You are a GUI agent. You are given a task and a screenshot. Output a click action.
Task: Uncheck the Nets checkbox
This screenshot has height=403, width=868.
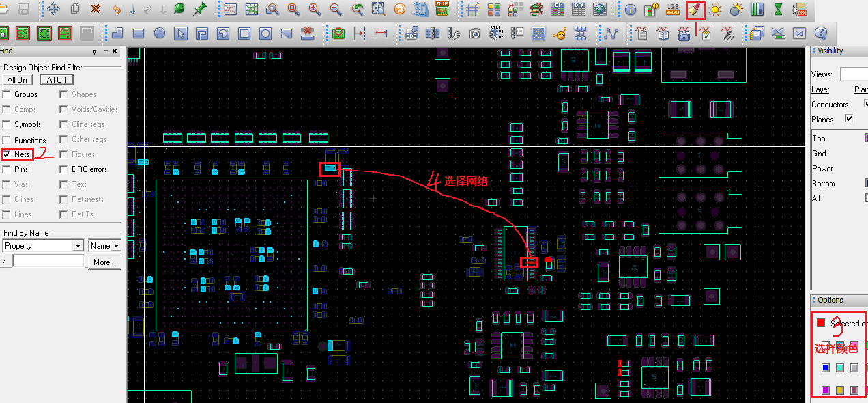click(x=7, y=154)
